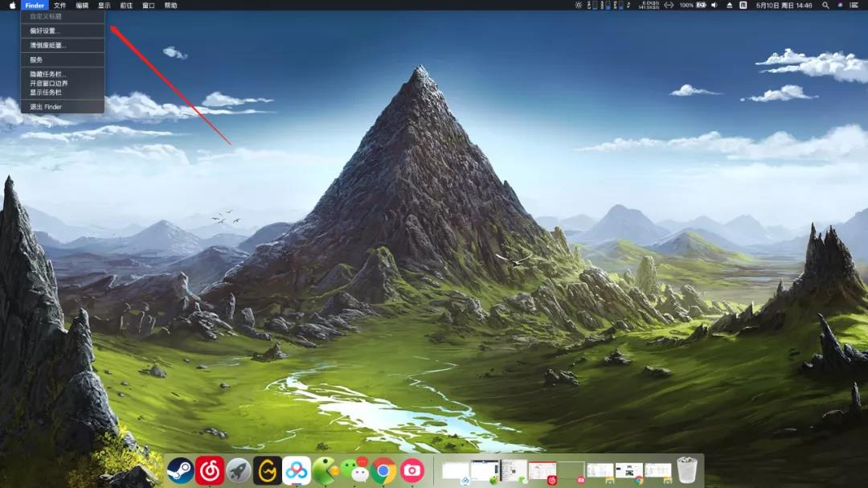
Task: Restore minimized Chrome window thumbnail
Action: coord(629,473)
